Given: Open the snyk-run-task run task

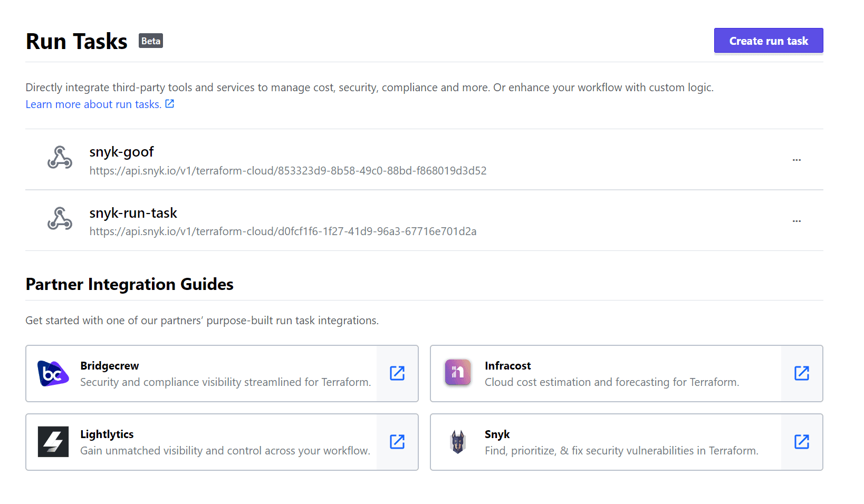Looking at the screenshot, I should [133, 213].
